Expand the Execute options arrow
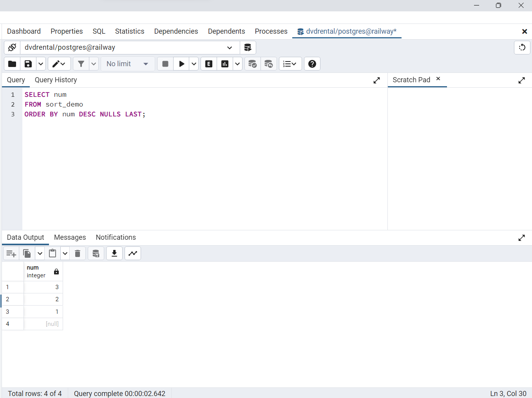 (x=194, y=64)
